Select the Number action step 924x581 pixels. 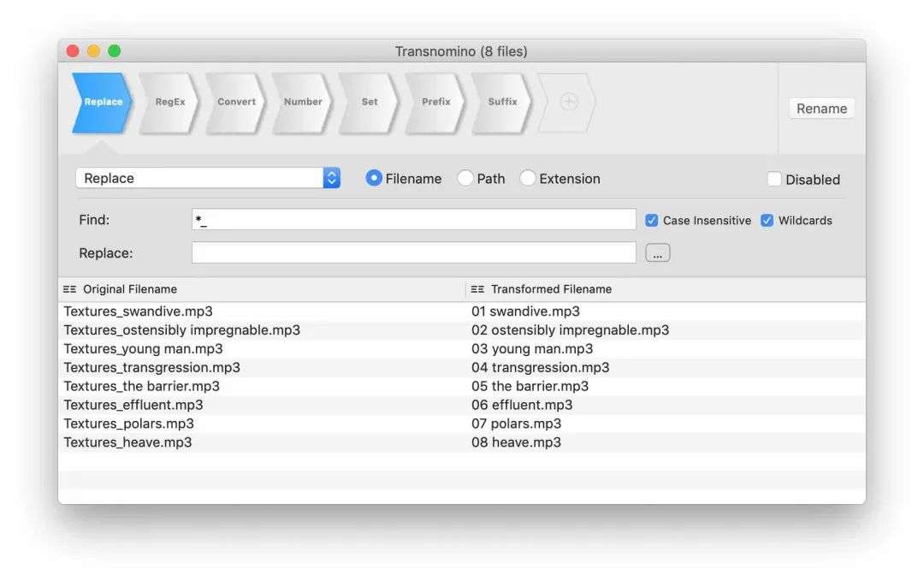(x=303, y=103)
